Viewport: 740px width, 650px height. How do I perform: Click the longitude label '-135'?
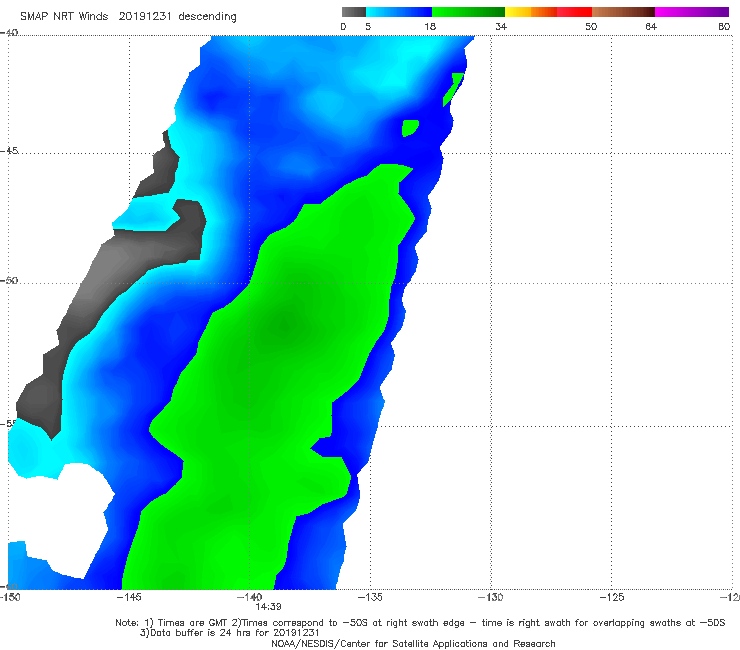[370, 597]
